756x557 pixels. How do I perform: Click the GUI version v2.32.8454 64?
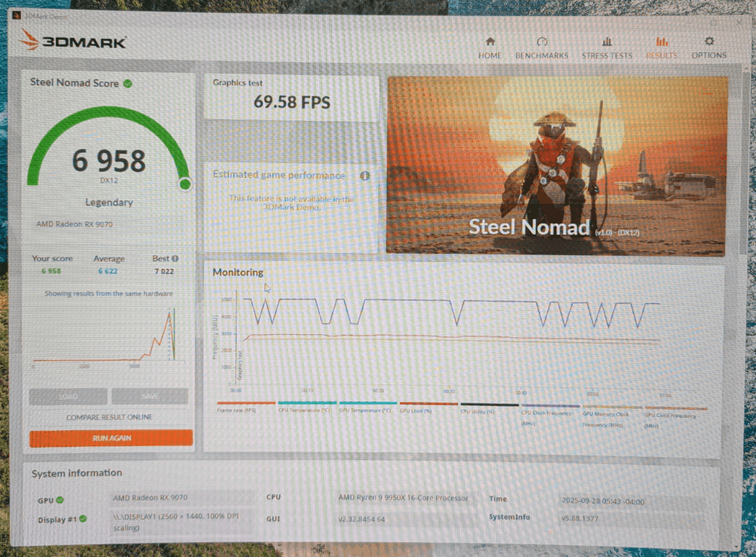[362, 519]
